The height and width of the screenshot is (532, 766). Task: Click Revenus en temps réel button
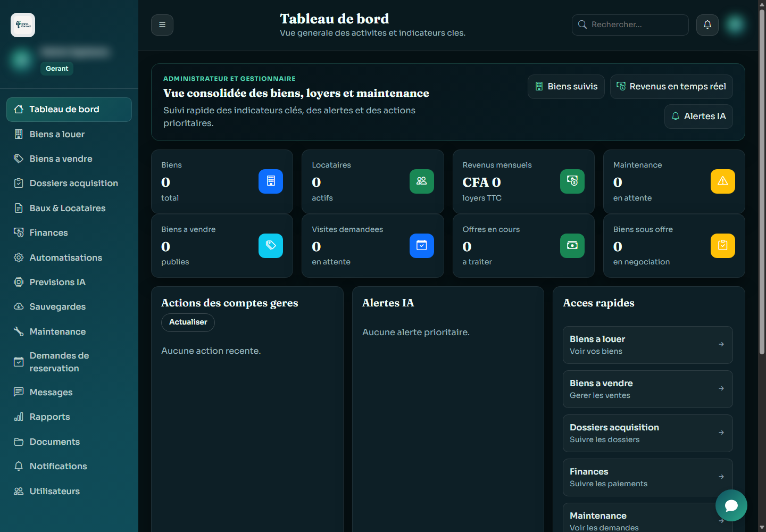click(x=671, y=87)
